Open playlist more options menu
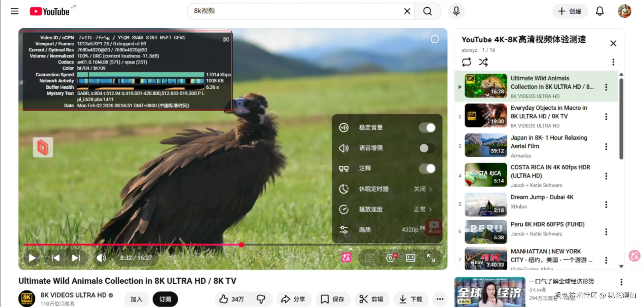The image size is (644, 307). tap(613, 62)
